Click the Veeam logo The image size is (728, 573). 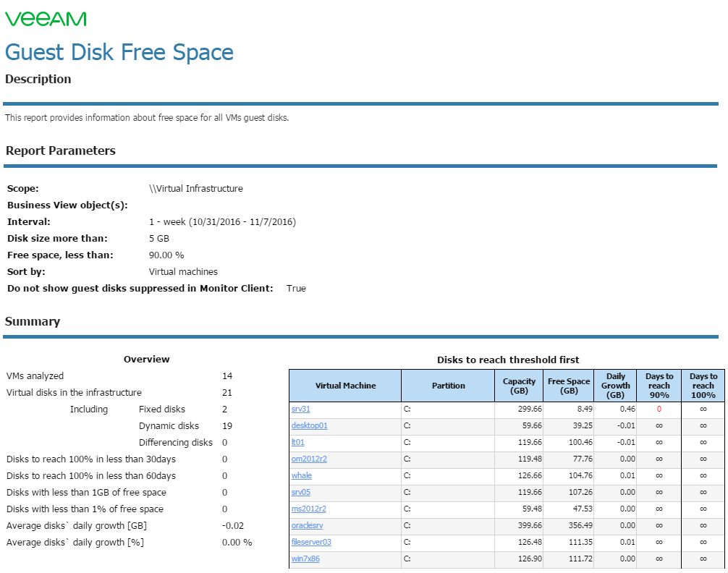(x=46, y=19)
